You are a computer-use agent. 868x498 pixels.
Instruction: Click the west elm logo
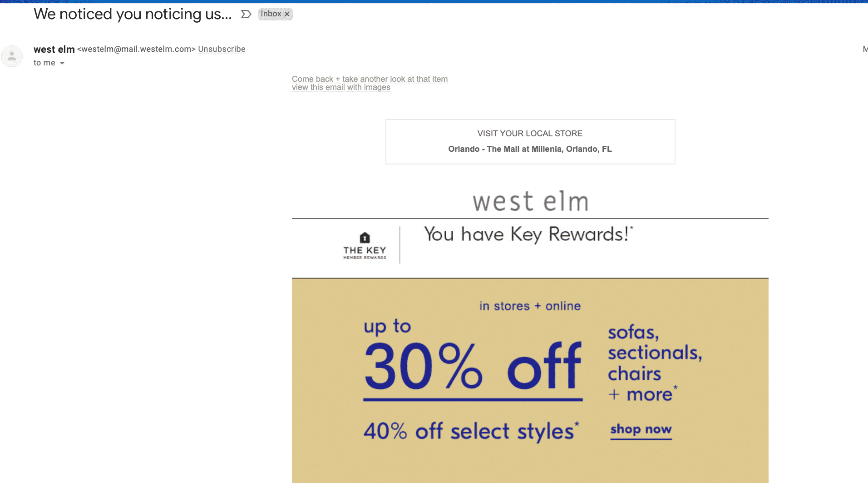click(x=530, y=202)
